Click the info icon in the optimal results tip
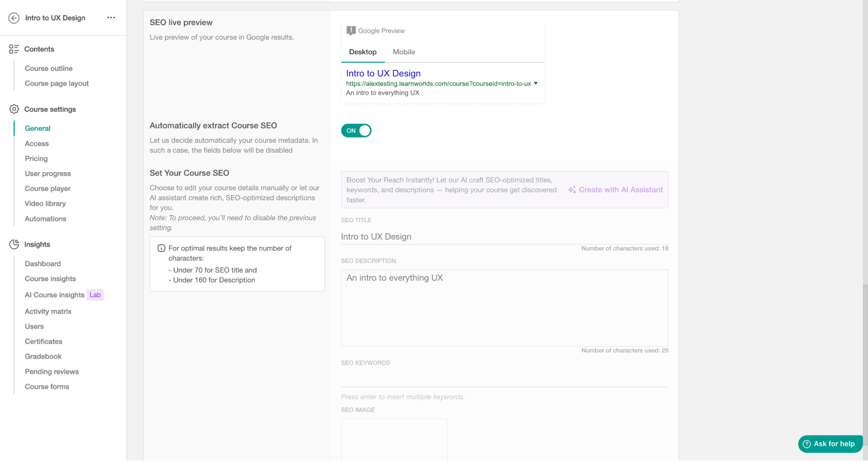 coord(161,248)
